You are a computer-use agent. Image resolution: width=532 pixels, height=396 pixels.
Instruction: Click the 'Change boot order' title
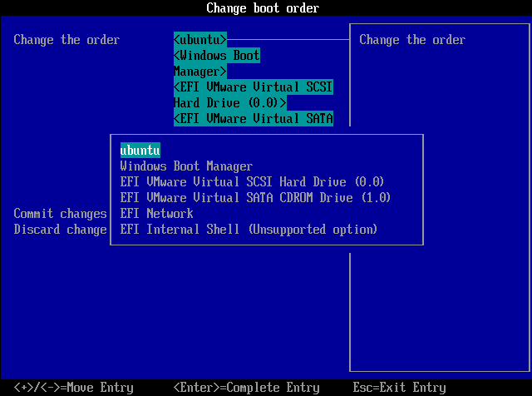(263, 7)
